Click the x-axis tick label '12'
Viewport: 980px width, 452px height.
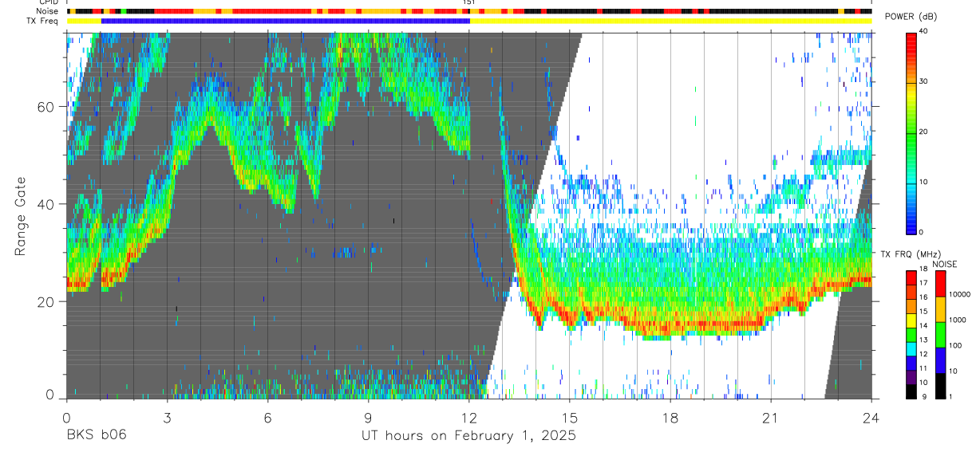pyautogui.click(x=469, y=417)
